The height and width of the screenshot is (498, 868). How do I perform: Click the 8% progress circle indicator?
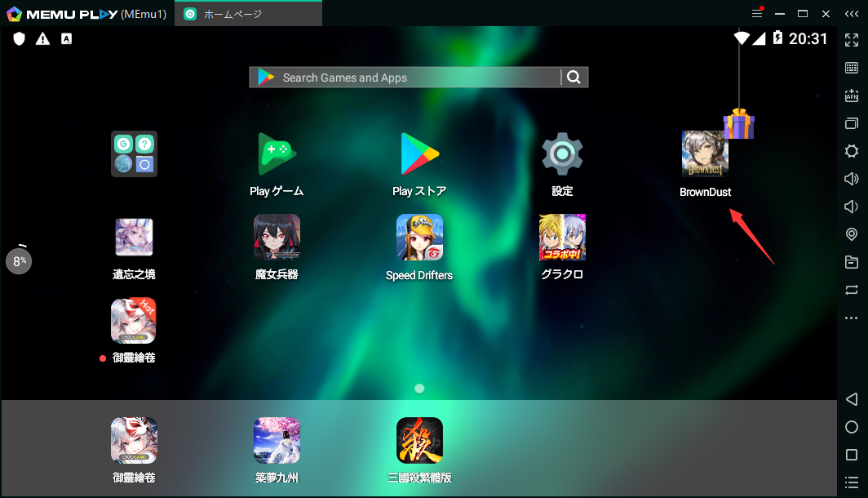click(19, 261)
